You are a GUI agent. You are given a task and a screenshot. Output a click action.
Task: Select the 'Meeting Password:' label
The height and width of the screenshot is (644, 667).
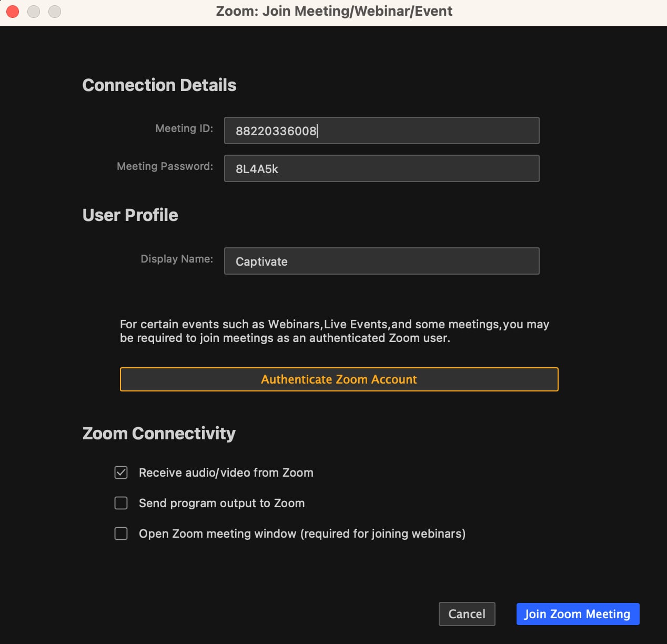165,166
